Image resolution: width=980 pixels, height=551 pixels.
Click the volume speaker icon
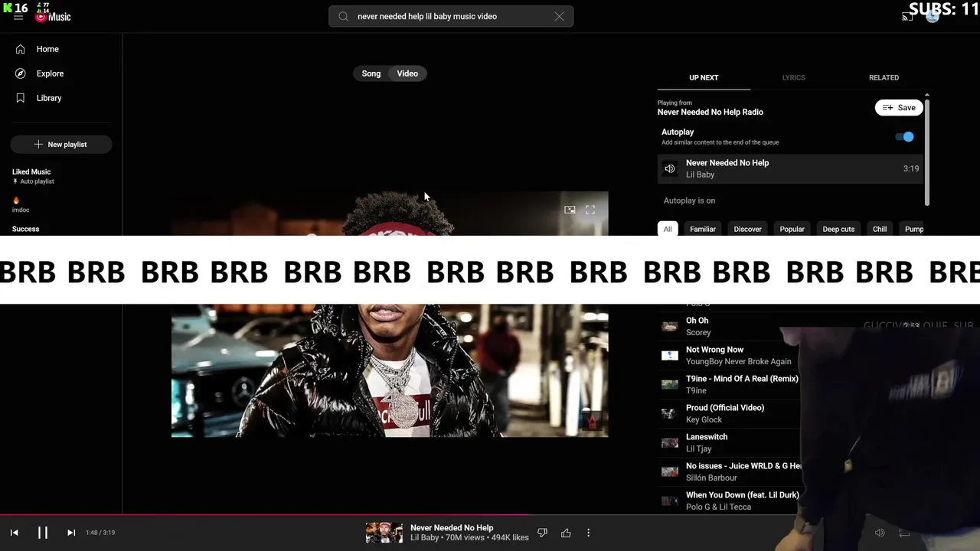click(880, 533)
